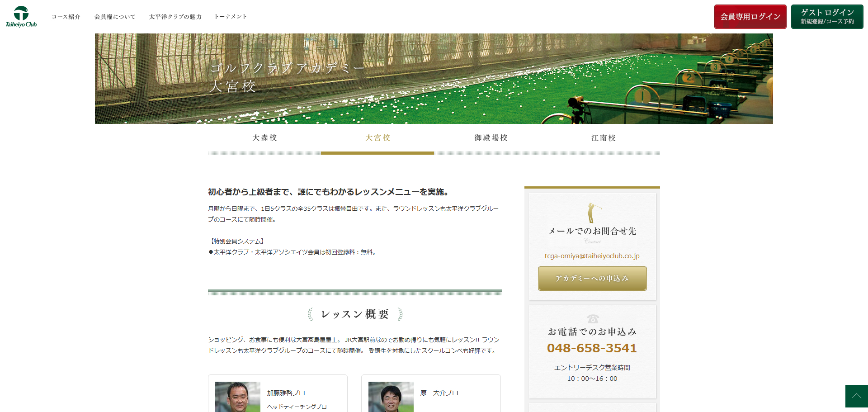
Task: Click the phone number 048-658-3541
Action: coord(592,348)
